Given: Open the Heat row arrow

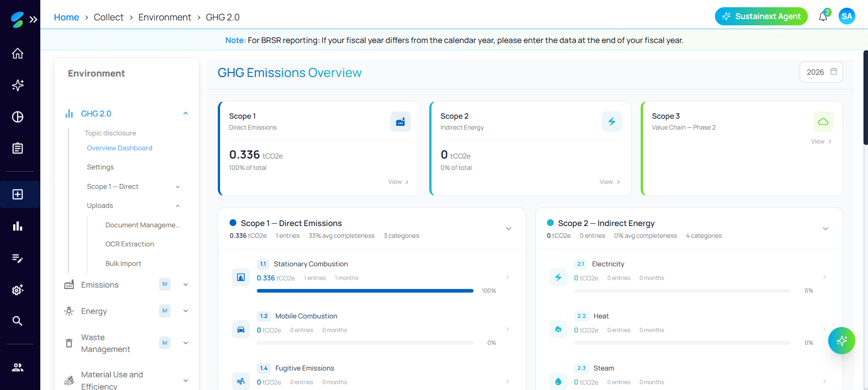Looking at the screenshot, I should pyautogui.click(x=825, y=329).
